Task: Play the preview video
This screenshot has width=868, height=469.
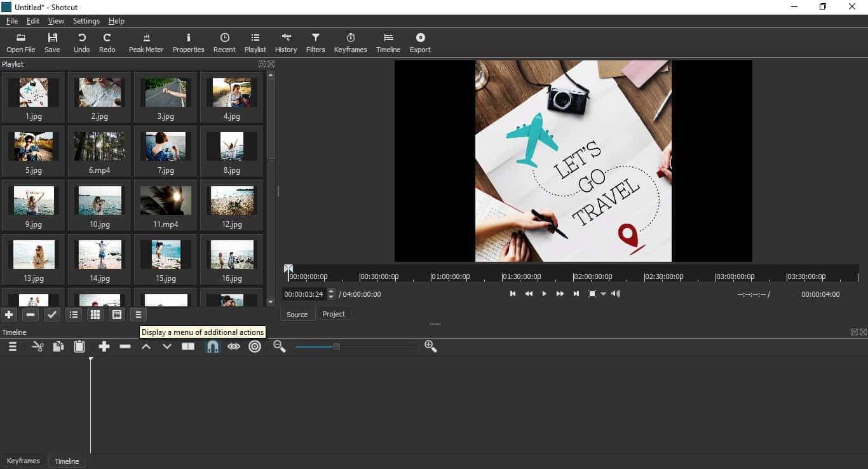Action: (x=544, y=294)
